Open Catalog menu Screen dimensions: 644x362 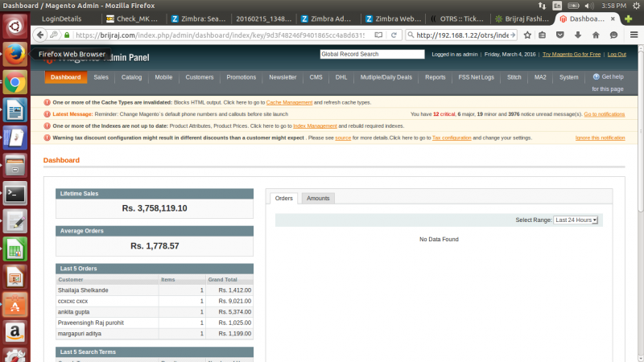131,77
